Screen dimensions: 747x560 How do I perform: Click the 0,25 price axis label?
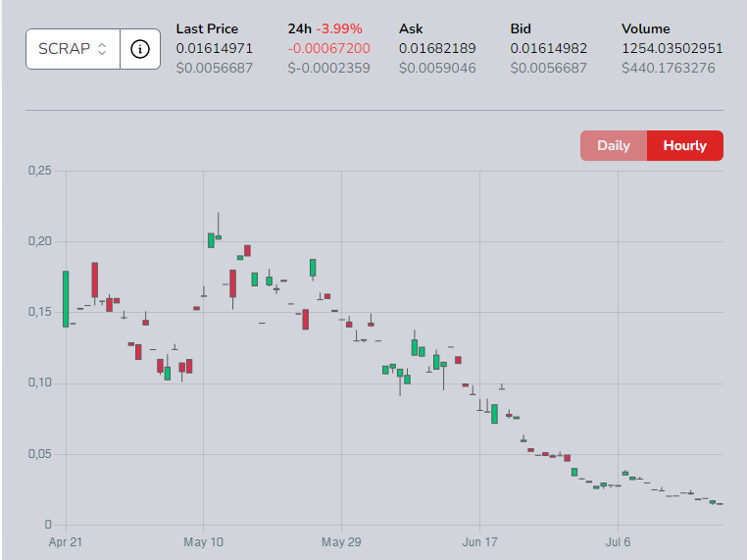pos(40,171)
